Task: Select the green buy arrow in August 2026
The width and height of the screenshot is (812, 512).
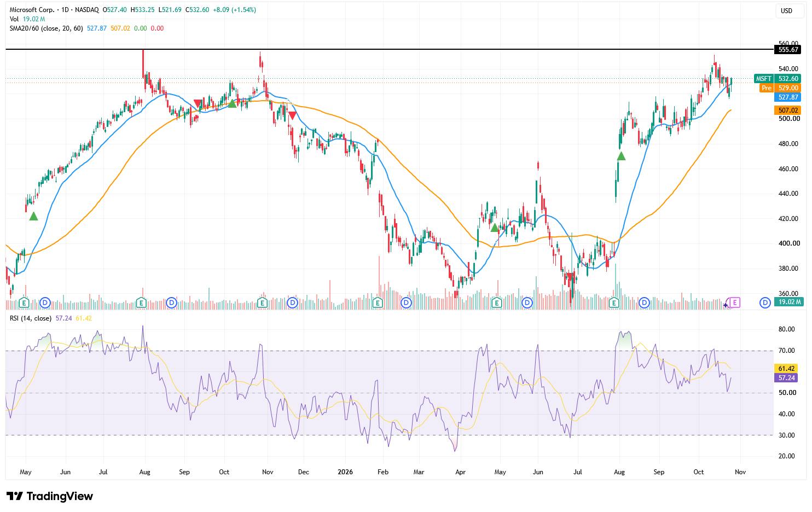Action: [621, 156]
